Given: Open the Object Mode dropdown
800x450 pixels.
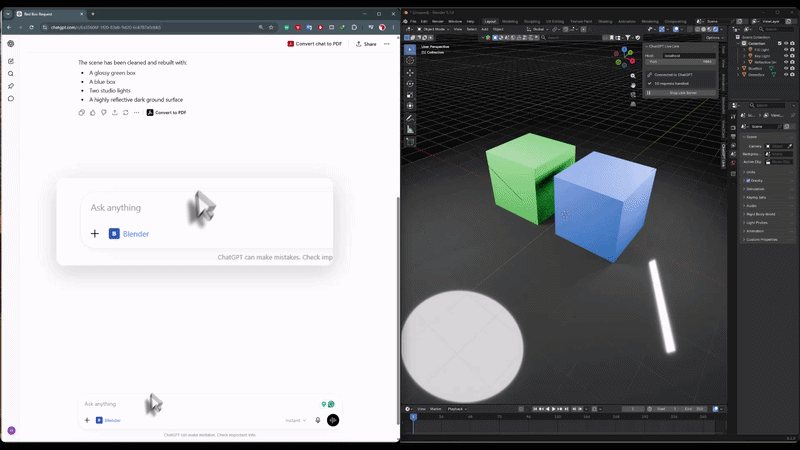Looking at the screenshot, I should point(433,30).
